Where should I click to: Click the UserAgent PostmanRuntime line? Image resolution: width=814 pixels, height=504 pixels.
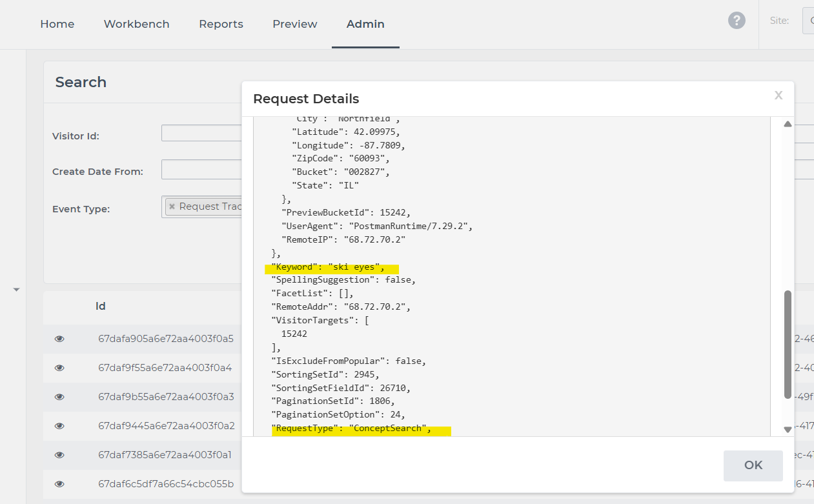pyautogui.click(x=378, y=227)
